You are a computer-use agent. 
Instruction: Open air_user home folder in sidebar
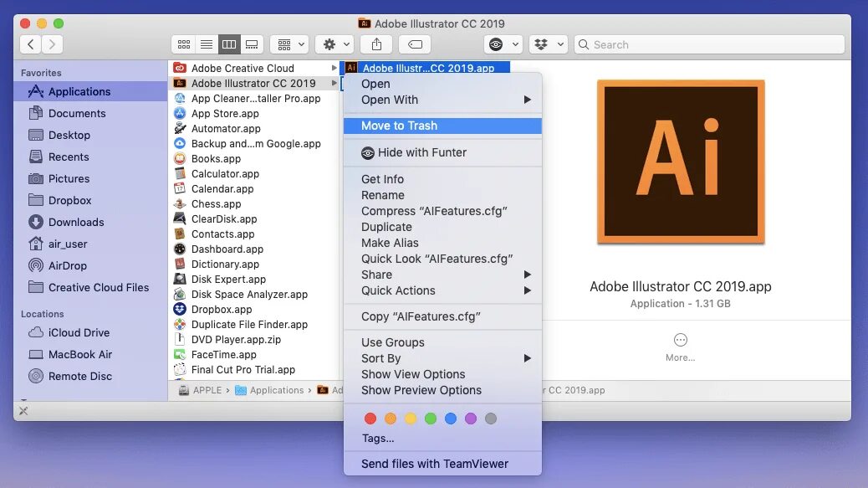click(x=90, y=244)
